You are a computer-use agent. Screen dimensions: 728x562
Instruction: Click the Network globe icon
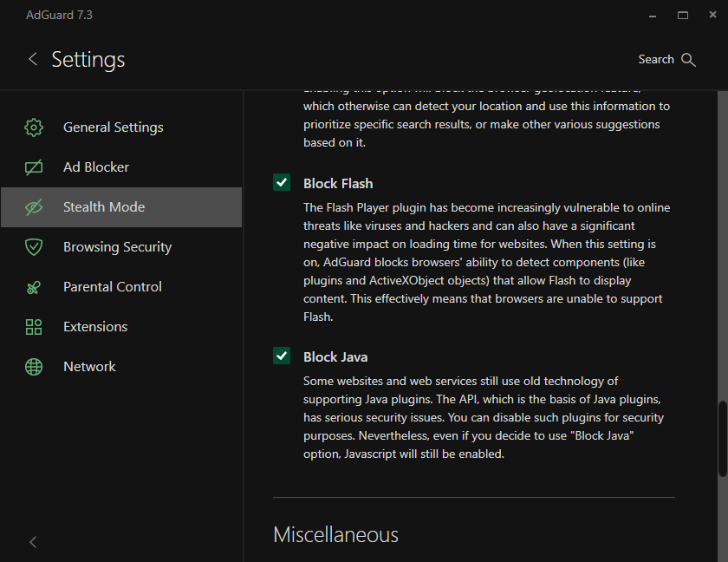[34, 367]
